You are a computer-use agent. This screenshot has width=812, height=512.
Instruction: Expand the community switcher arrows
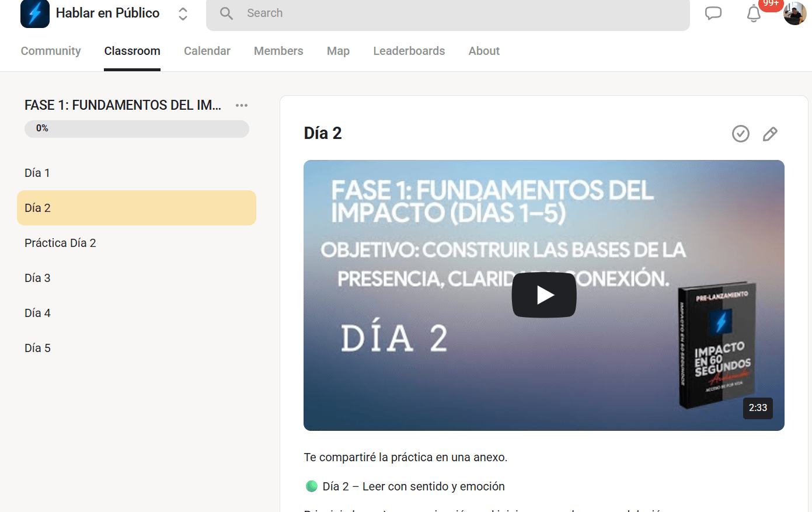point(183,14)
